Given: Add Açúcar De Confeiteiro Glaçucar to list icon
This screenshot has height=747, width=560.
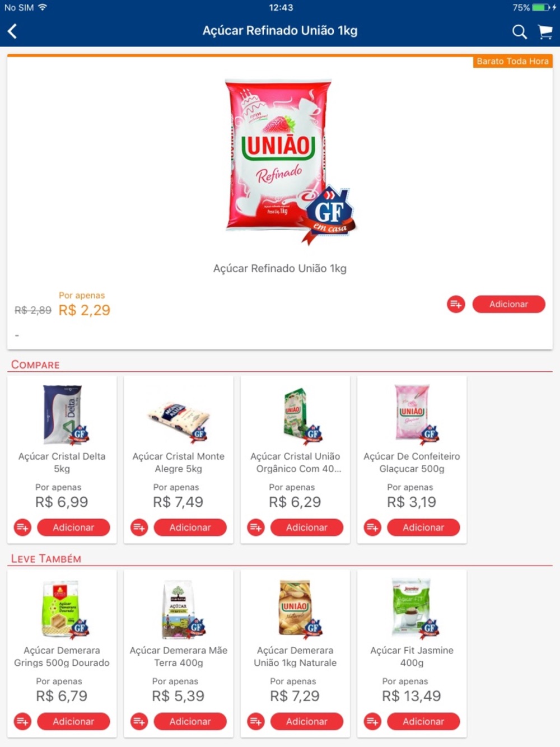Looking at the screenshot, I should [x=372, y=527].
